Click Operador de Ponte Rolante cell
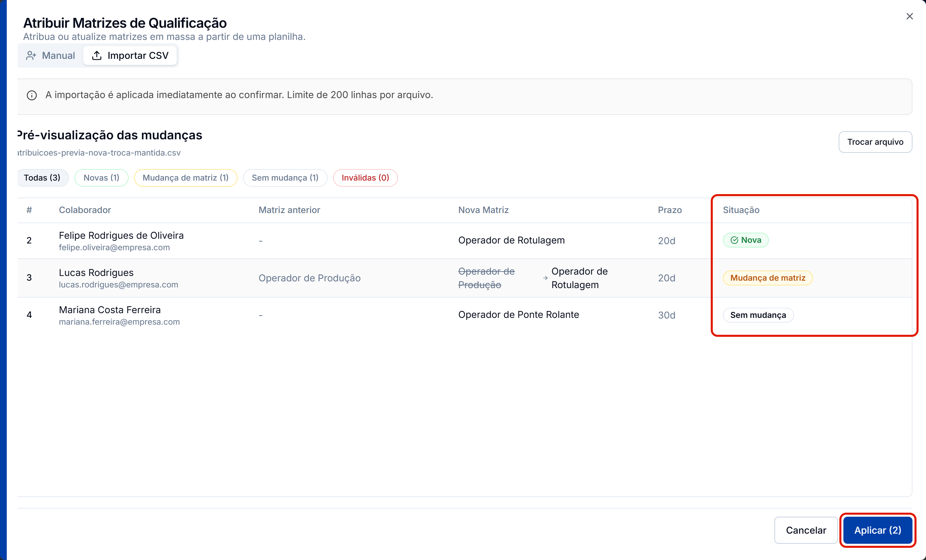The height and width of the screenshot is (560, 926). [x=519, y=315]
